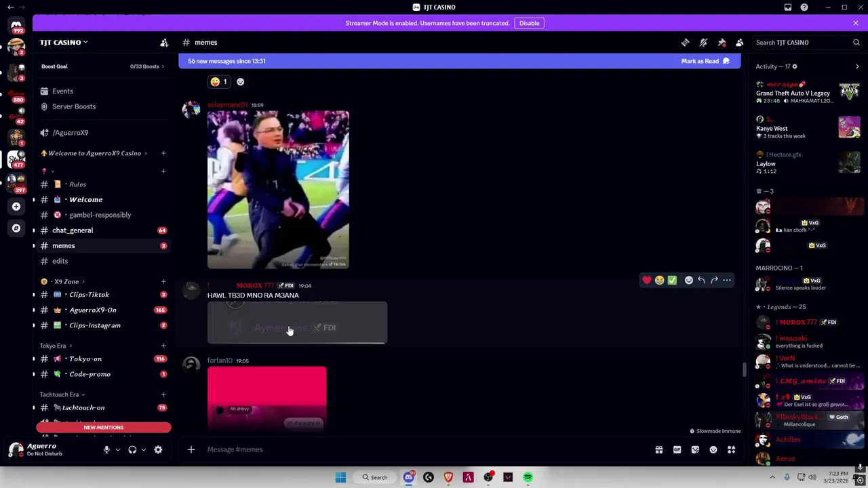Select the Clips-Tiktok channel
The height and width of the screenshot is (488, 868).
point(103,295)
